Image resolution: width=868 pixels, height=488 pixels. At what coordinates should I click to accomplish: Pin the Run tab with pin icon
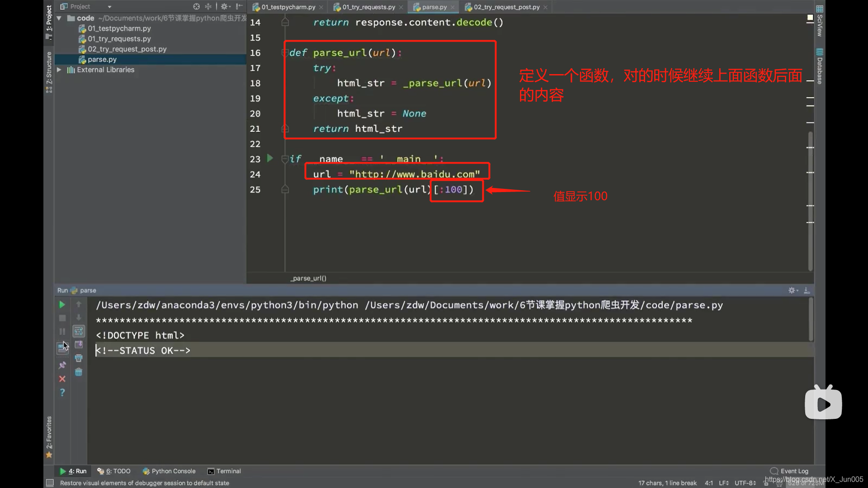[62, 365]
